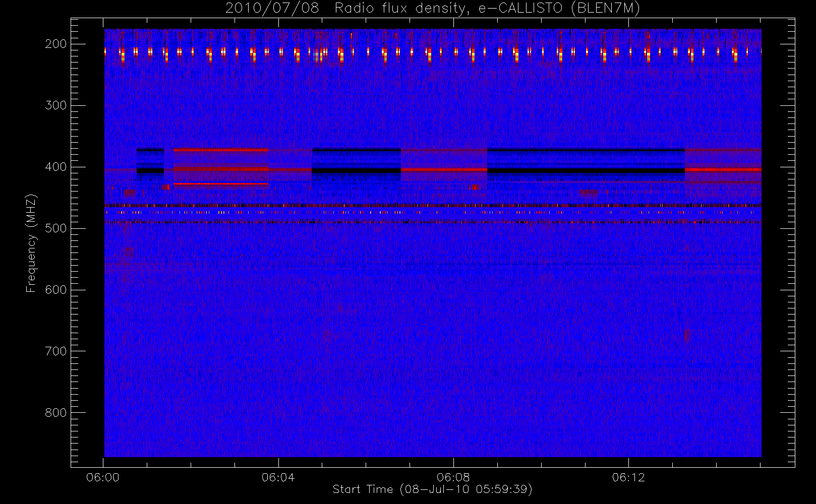Image resolution: width=816 pixels, height=504 pixels.
Task: Select the 300 frequency tick label
Action: (56, 105)
